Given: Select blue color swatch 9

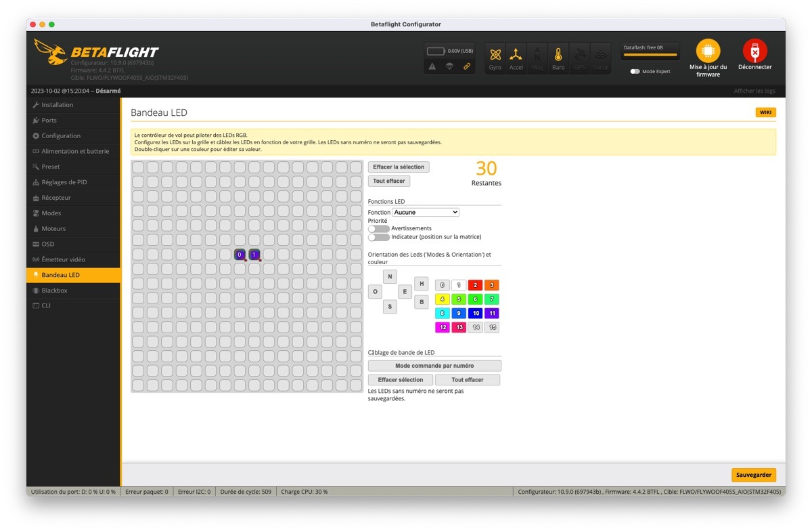Looking at the screenshot, I should (459, 313).
